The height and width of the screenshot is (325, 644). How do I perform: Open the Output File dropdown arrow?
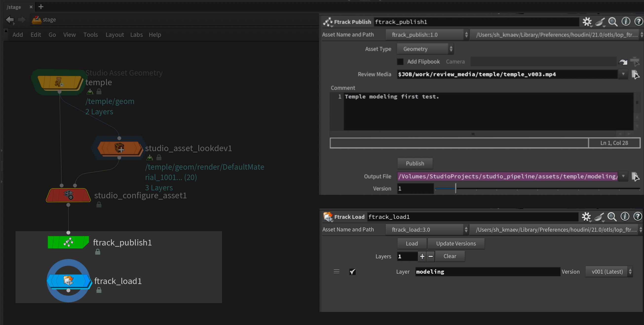click(x=623, y=176)
